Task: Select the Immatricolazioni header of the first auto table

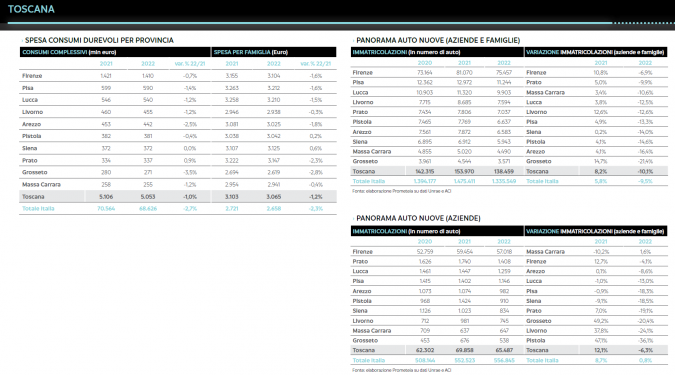Action: point(437,52)
